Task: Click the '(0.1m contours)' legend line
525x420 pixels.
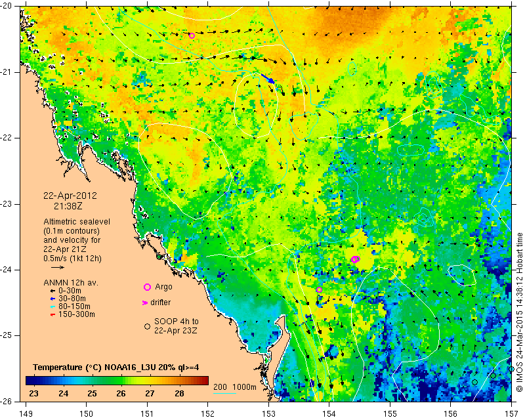Action: point(72,231)
